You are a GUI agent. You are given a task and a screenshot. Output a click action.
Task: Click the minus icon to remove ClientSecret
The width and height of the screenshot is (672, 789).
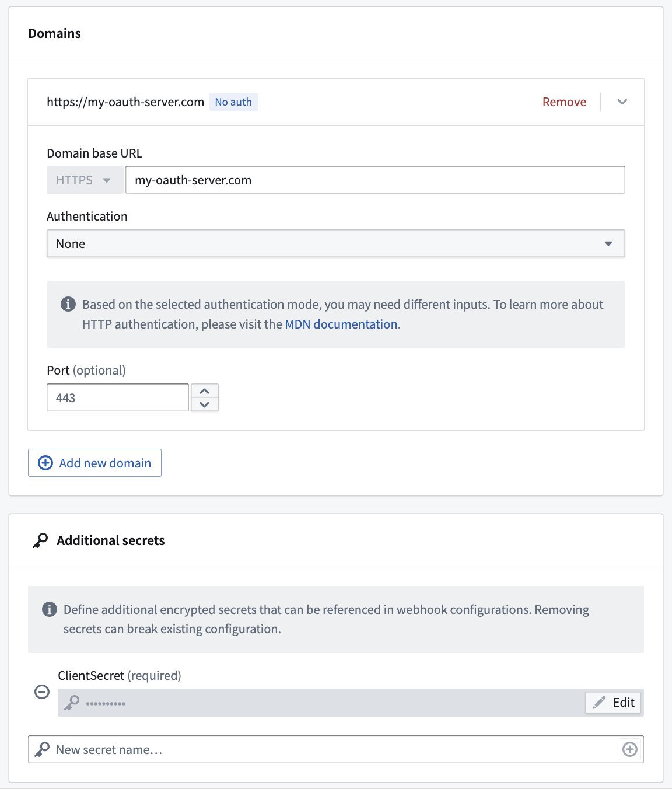[42, 692]
